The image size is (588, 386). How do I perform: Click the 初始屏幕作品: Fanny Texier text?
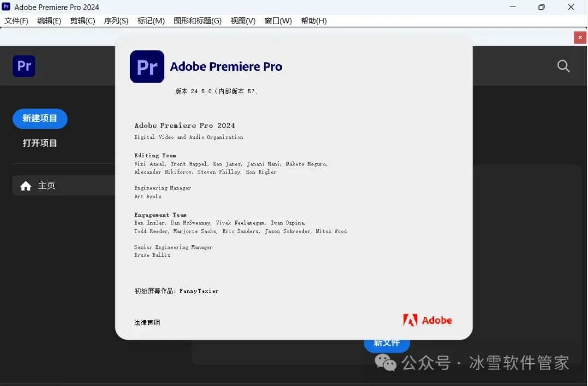176,291
